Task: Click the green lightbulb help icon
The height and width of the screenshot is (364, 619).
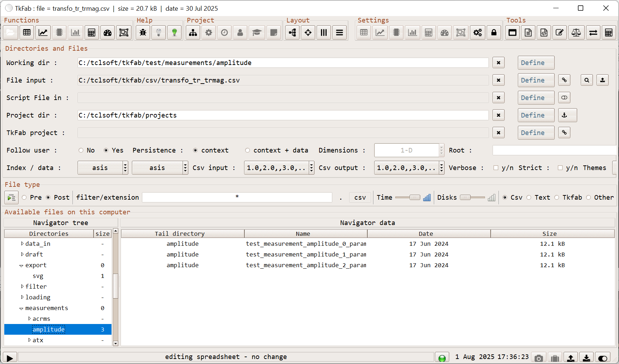Action: tap(174, 33)
